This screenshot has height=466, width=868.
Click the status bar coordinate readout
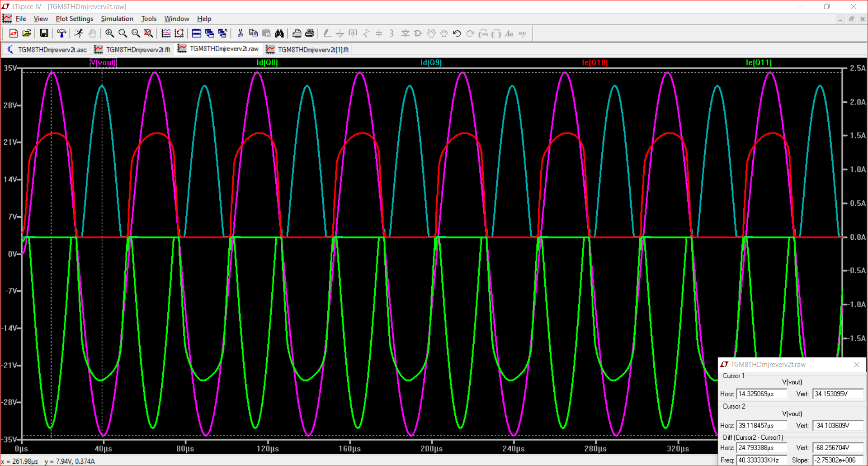(48, 461)
